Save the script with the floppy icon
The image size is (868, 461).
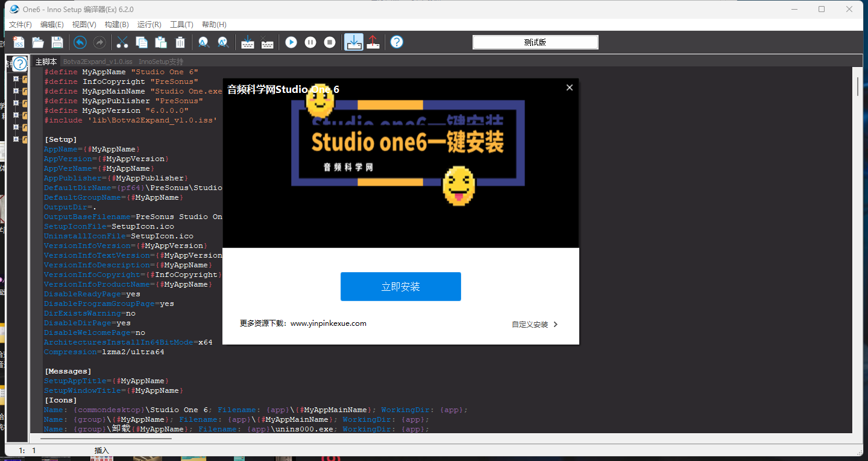click(57, 42)
